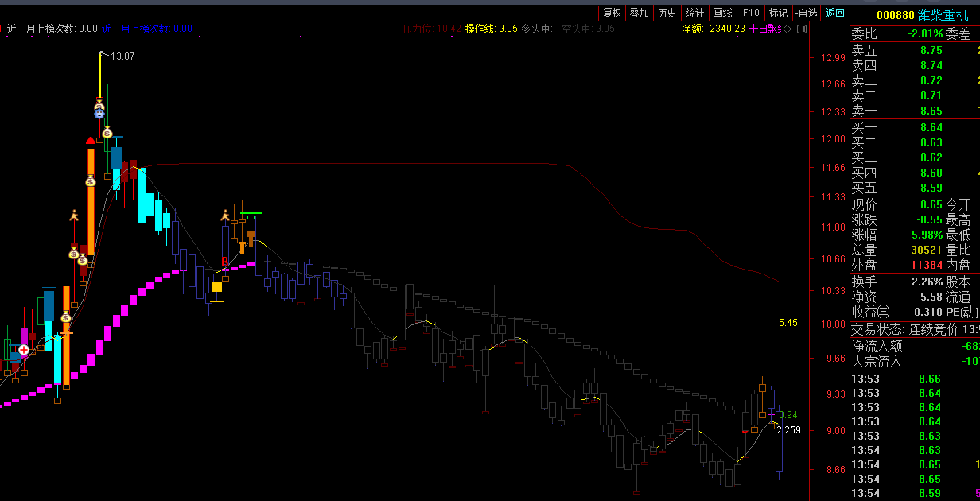Click the 换手 2.26% turnover value
The height and width of the screenshot is (501, 980).
click(927, 282)
